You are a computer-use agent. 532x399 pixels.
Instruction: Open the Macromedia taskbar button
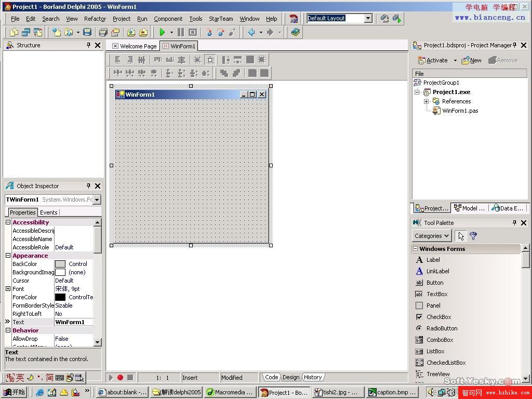click(x=230, y=392)
